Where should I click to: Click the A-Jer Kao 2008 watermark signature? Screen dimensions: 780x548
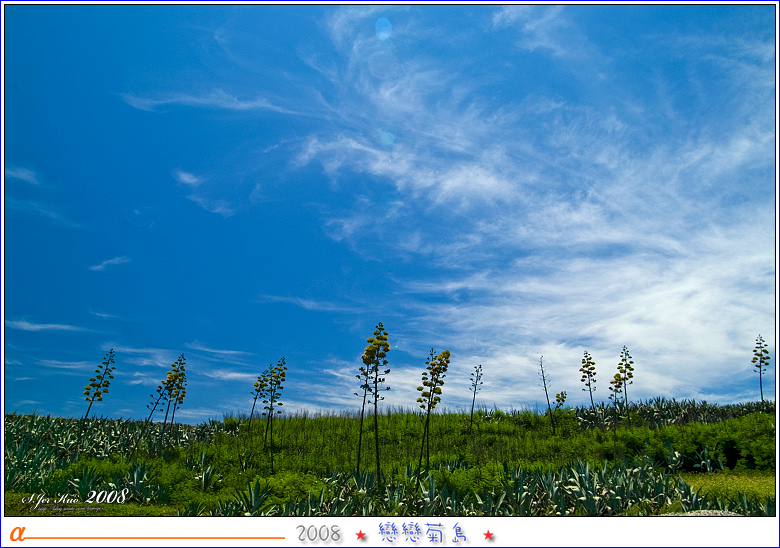coord(75,497)
